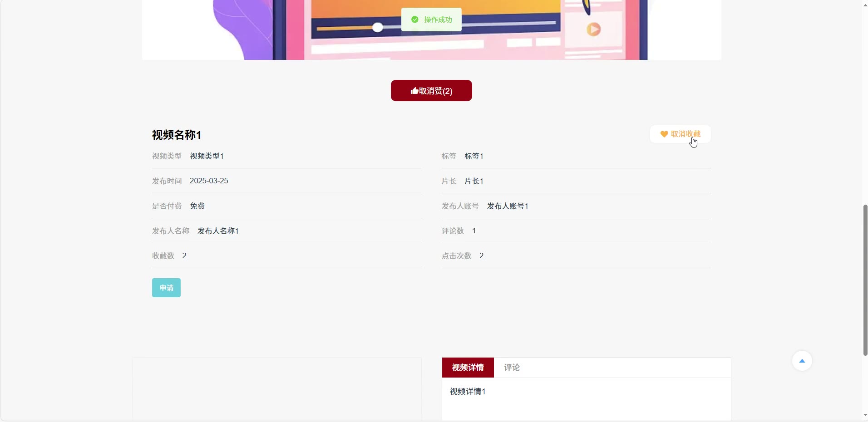Click the 发布人名称 label
868x422 pixels.
[x=170, y=231]
